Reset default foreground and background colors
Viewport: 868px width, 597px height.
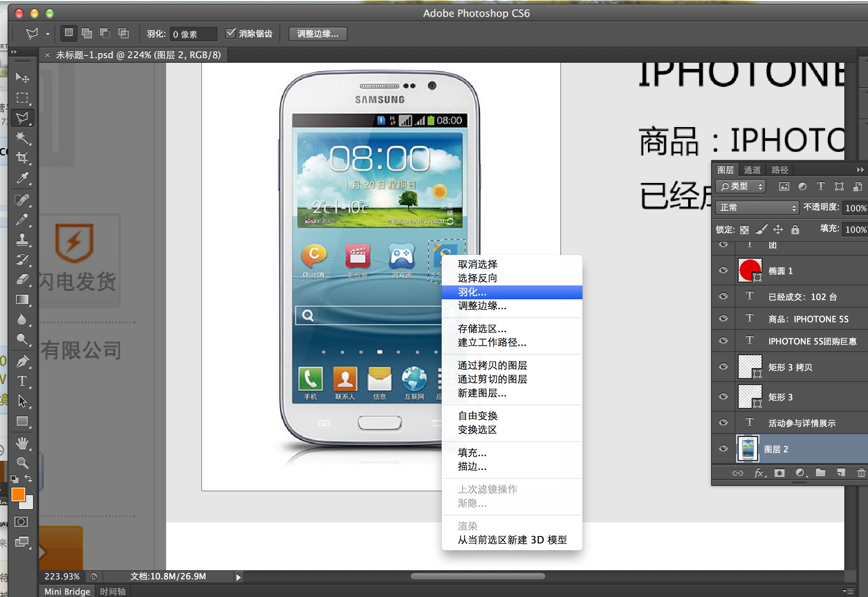15,478
